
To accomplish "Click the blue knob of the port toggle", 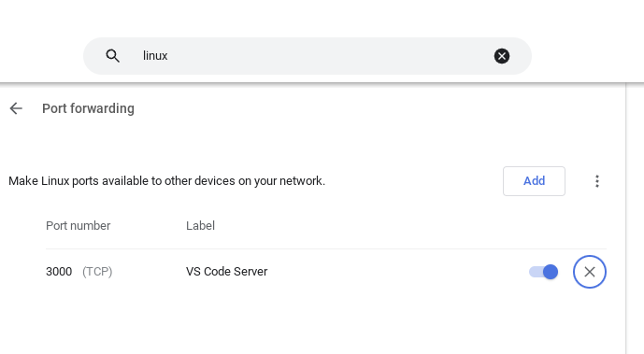I will point(551,272).
